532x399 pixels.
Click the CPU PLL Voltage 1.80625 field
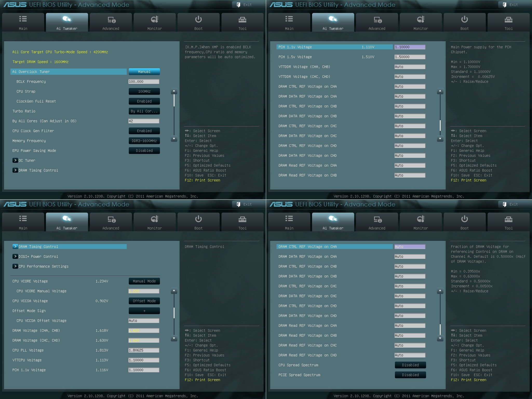pos(144,350)
